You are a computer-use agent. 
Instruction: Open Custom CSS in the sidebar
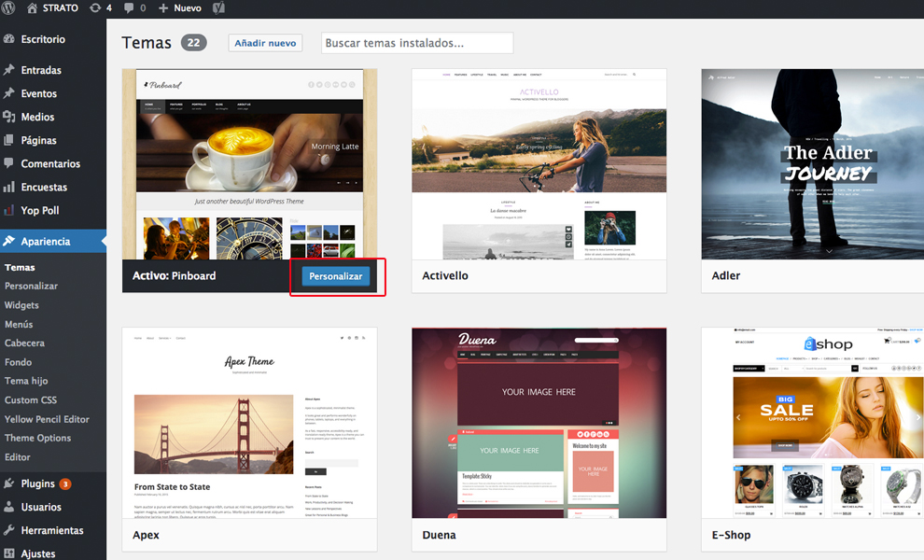[31, 399]
